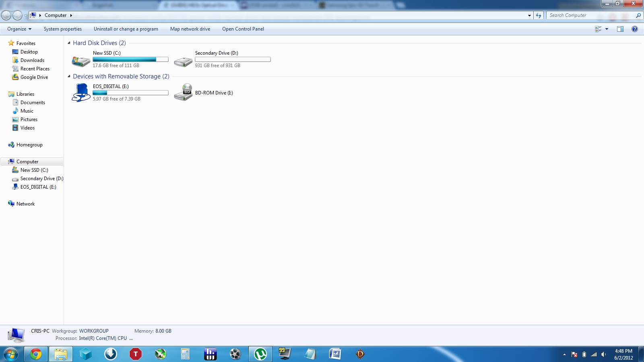Select Secondary Drive (D:) in sidebar tree
This screenshot has width=644, height=362.
(42, 179)
